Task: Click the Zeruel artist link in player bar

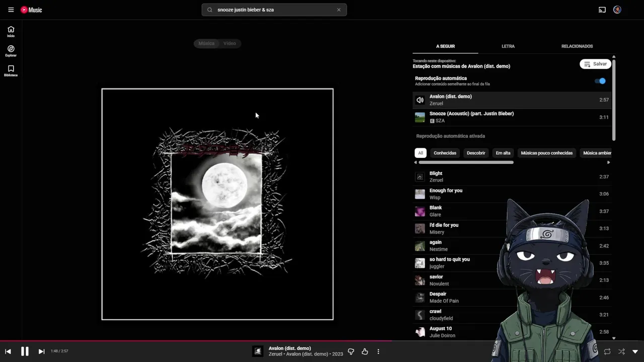Action: 275,354
